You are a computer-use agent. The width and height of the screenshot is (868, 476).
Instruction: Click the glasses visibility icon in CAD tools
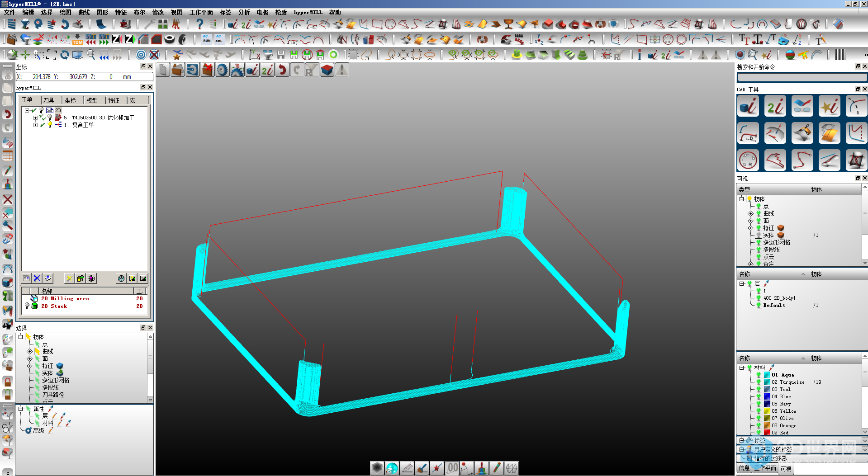(x=802, y=107)
